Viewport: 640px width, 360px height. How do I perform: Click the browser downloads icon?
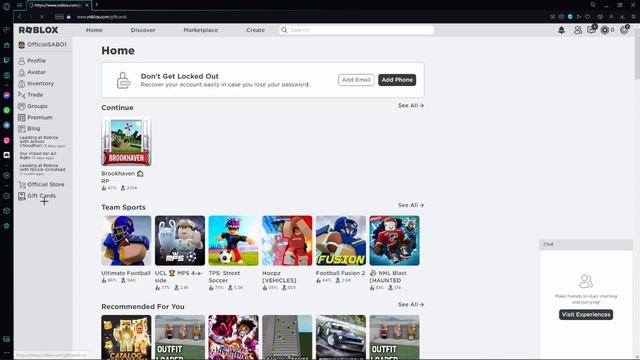click(x=622, y=17)
